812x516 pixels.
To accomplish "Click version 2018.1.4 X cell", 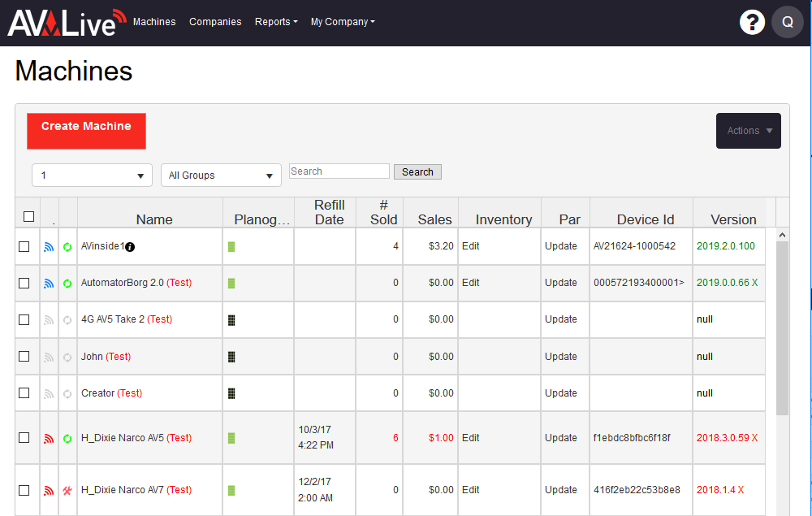I will [720, 489].
